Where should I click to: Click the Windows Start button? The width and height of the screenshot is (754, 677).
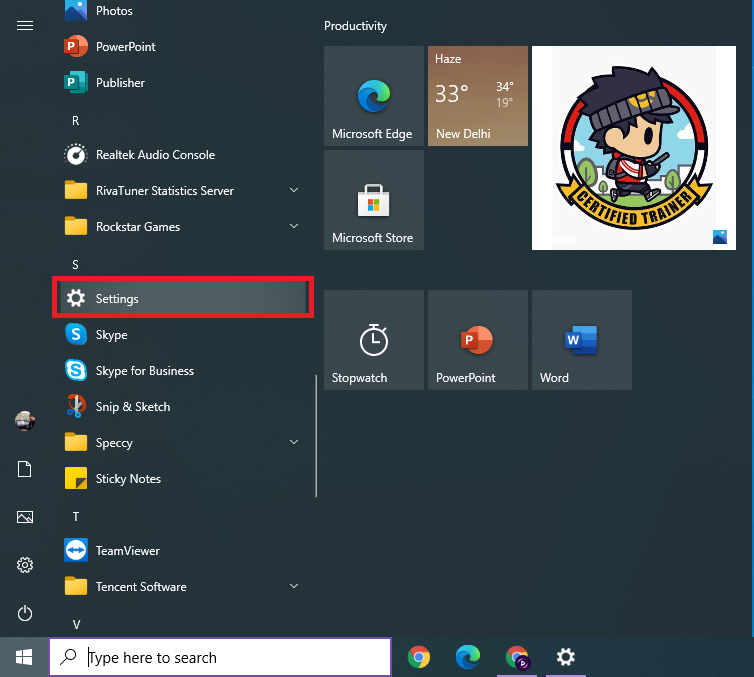(24, 657)
